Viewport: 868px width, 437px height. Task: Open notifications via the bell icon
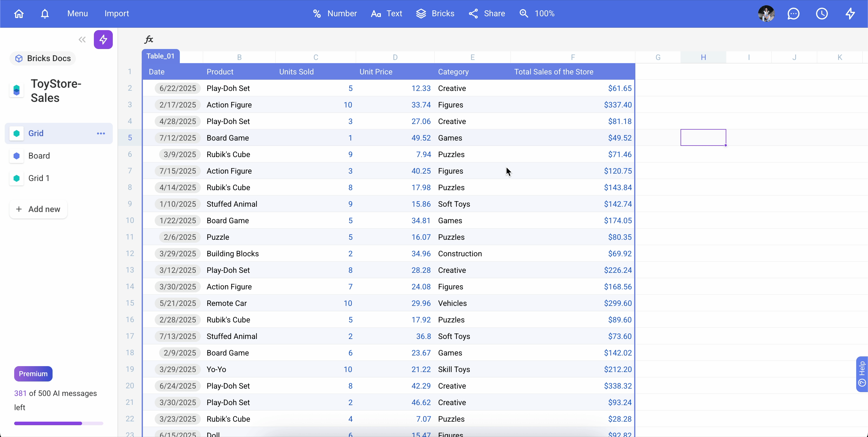(x=45, y=14)
